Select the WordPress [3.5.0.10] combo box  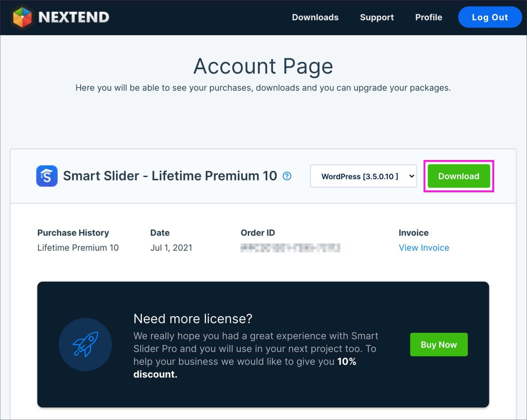[363, 176]
